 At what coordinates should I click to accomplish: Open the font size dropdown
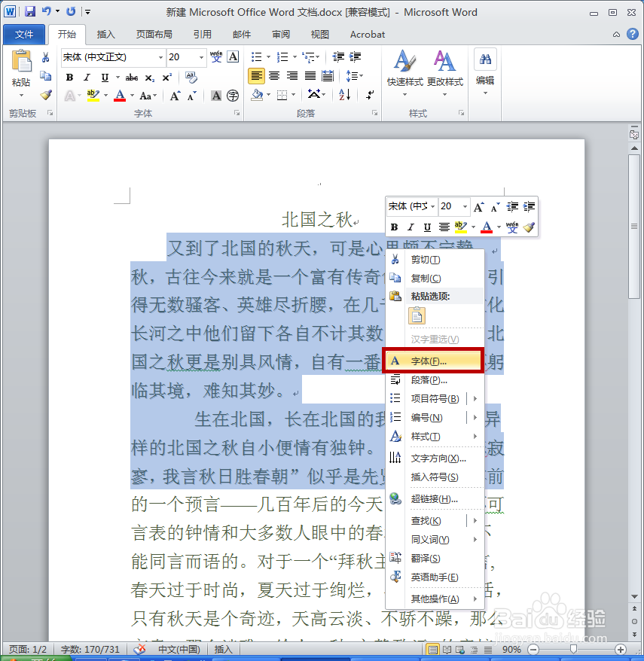[200, 57]
